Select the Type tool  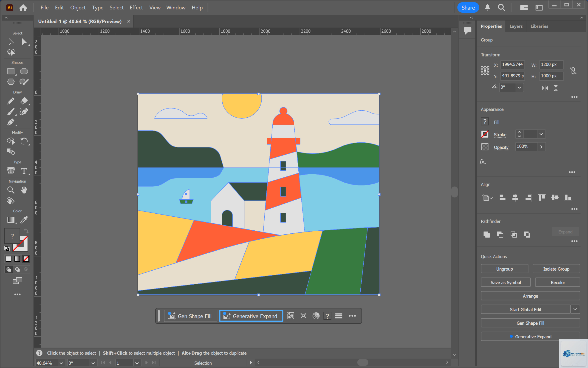[24, 171]
